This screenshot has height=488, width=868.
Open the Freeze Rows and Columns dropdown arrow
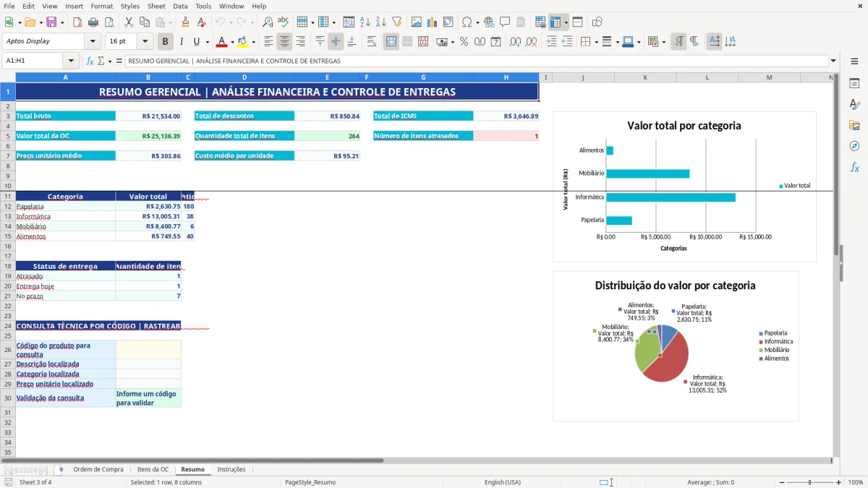tap(566, 22)
